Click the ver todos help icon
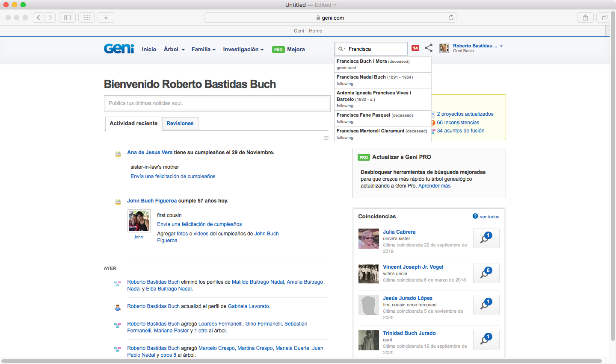Screen dimensions: 616x364 click(x=475, y=216)
